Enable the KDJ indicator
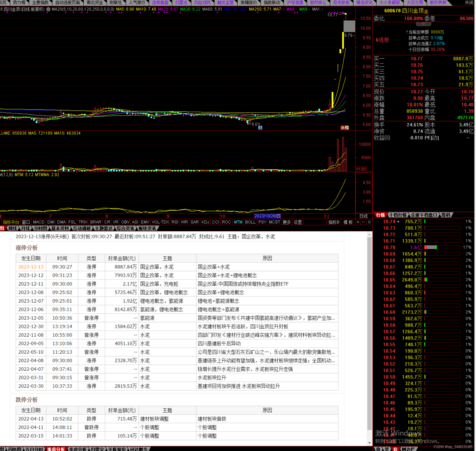Image resolution: width=476 pixels, height=451 pixels. pyautogui.click(x=205, y=222)
